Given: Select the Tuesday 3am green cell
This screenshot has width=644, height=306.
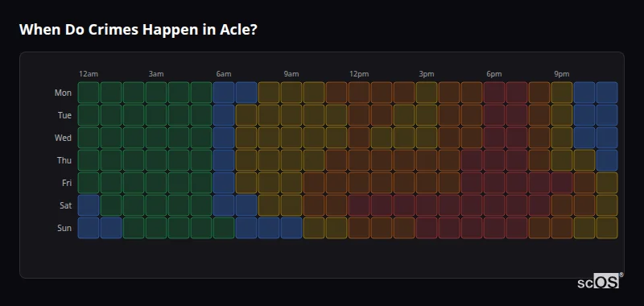Looking at the screenshot, I should 156,115.
